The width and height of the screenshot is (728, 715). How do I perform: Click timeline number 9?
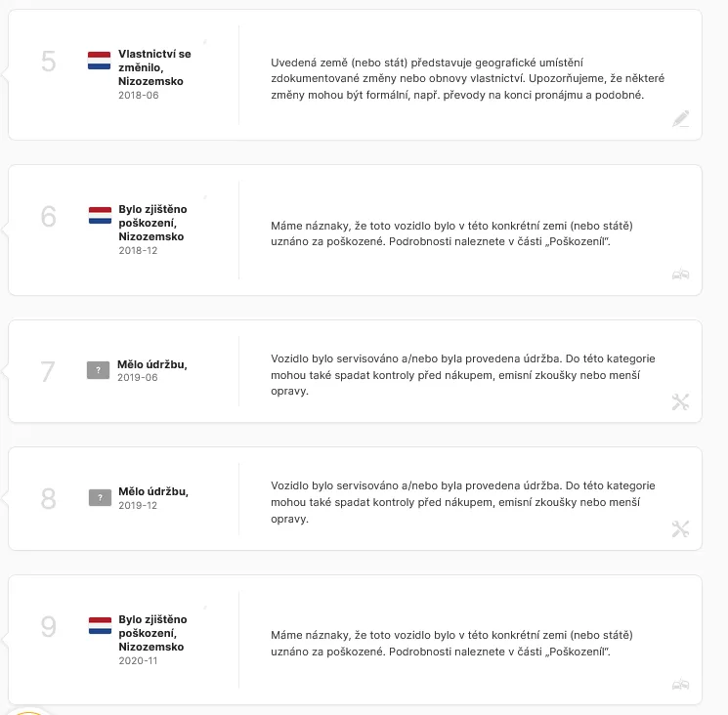point(48,626)
